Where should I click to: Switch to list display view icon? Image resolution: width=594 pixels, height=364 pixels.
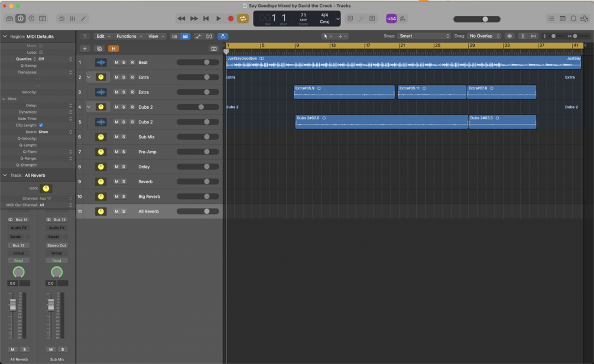[x=185, y=37]
